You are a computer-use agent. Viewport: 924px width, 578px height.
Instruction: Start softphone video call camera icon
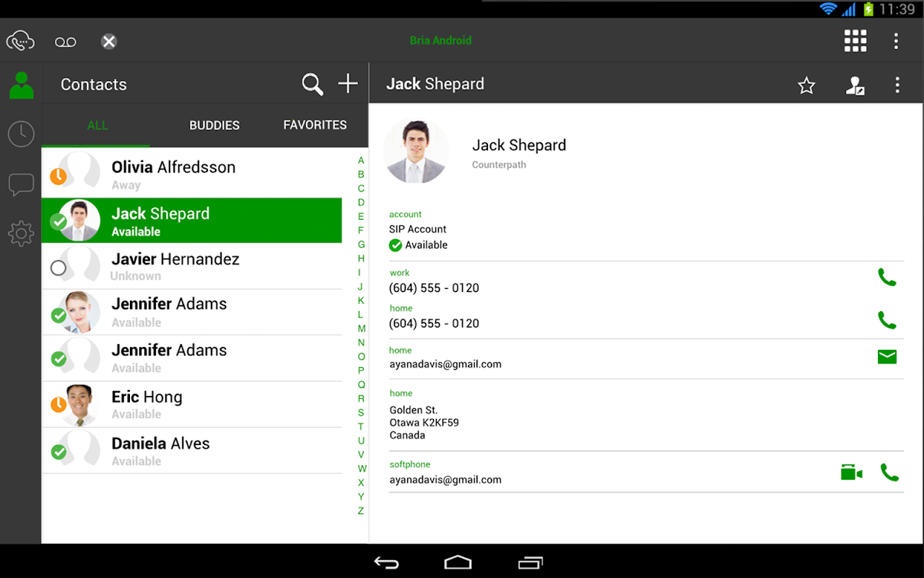852,473
